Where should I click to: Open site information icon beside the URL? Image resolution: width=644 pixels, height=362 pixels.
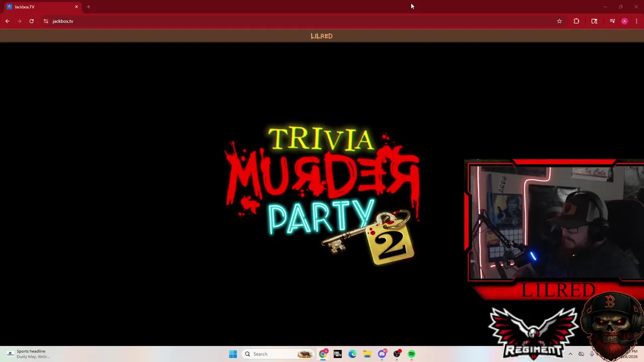[x=46, y=21]
